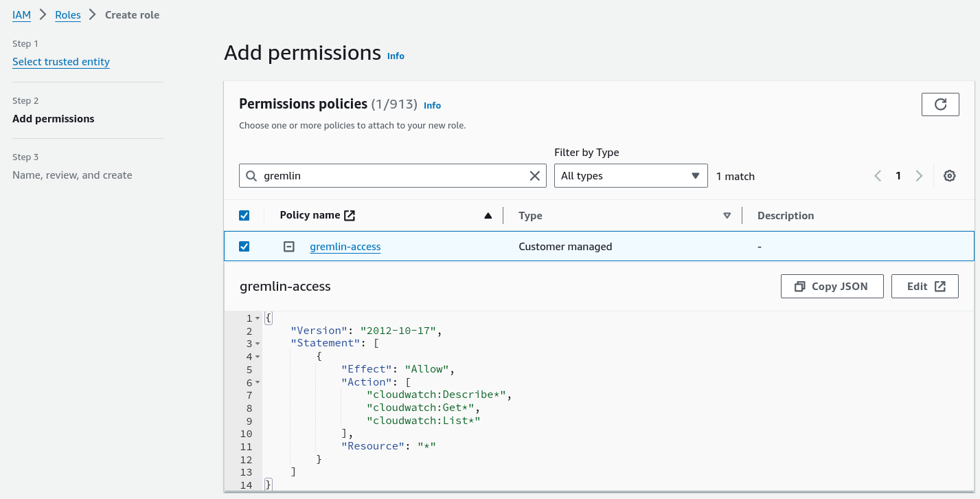The width and height of the screenshot is (980, 499).
Task: Sort by Type column arrow
Action: [727, 216]
